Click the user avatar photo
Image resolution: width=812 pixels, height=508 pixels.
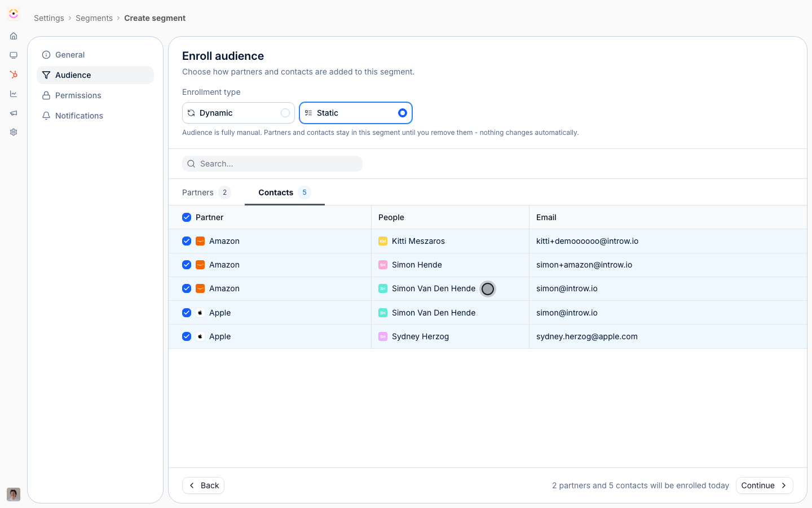tap(14, 494)
